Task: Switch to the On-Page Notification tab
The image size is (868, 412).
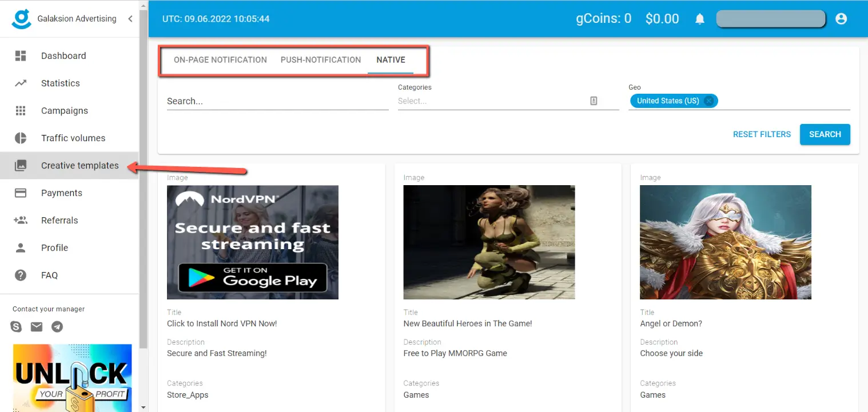Action: point(220,60)
